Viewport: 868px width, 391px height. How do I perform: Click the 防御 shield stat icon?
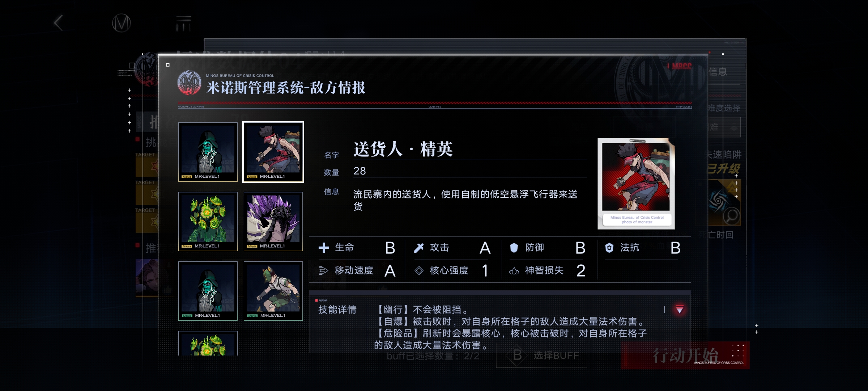click(514, 248)
